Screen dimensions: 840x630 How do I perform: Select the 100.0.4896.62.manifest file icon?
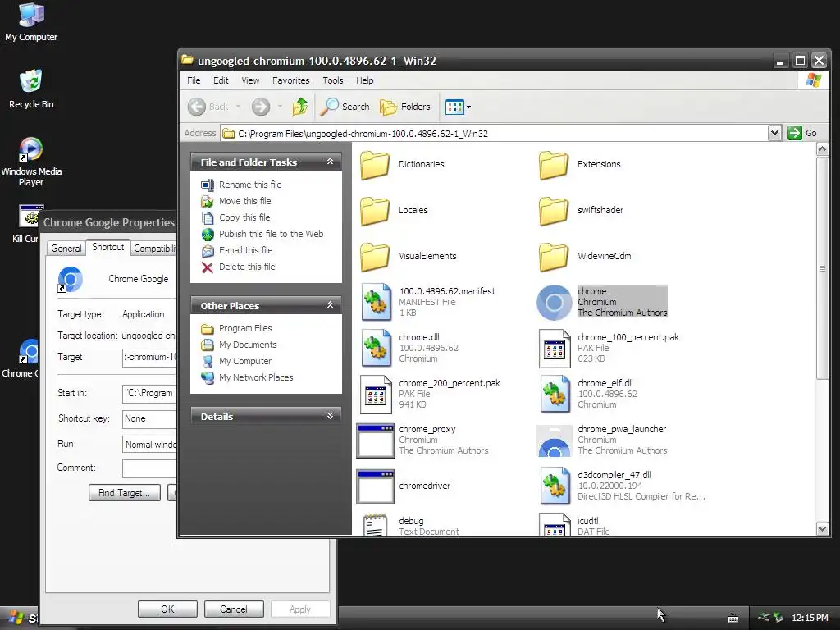point(376,302)
